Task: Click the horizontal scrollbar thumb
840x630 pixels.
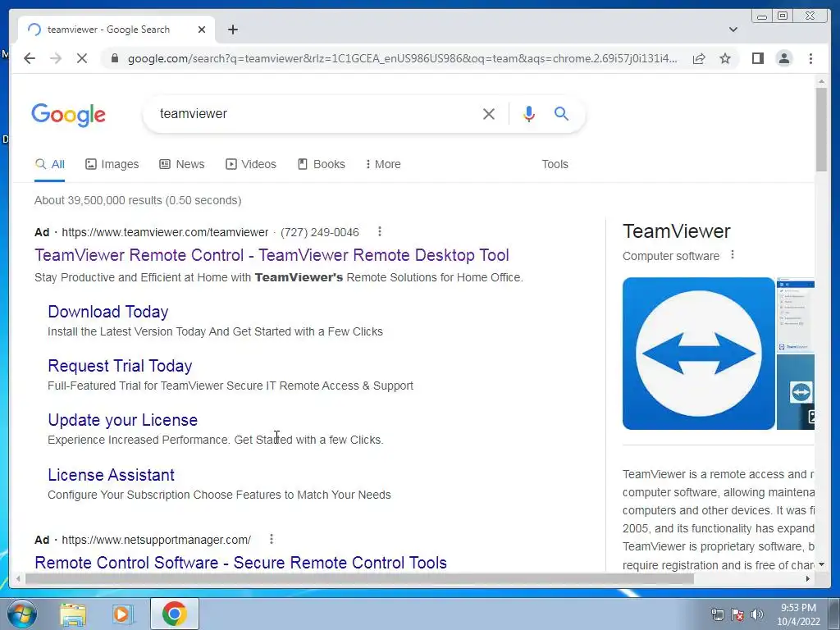Action: point(359,578)
